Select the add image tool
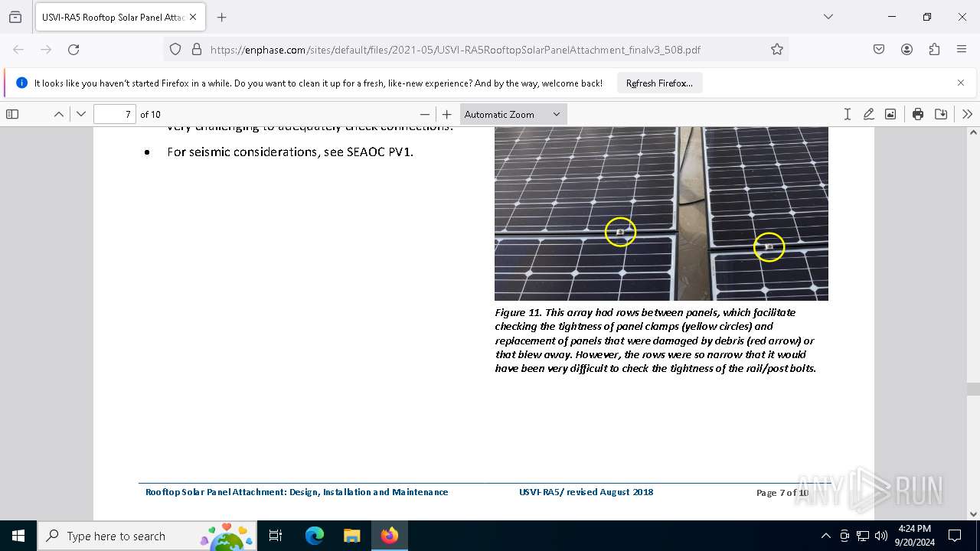Viewport: 980px width, 551px height. click(890, 114)
